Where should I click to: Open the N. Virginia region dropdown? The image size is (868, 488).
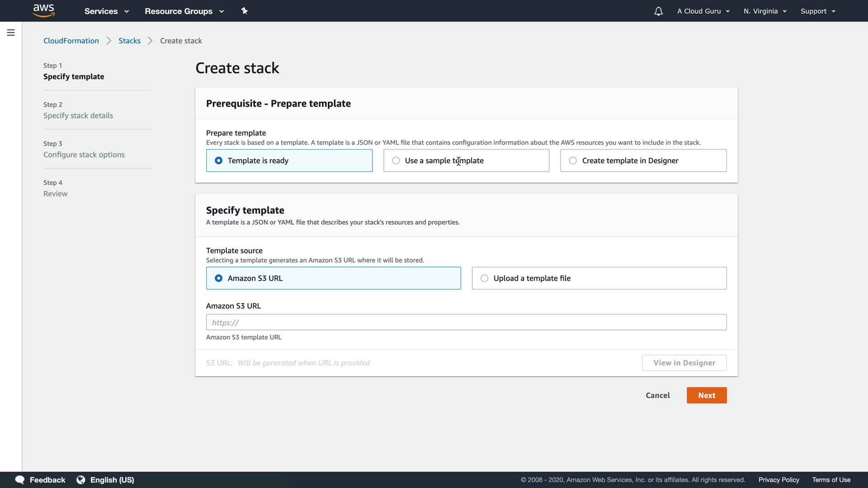click(x=765, y=11)
